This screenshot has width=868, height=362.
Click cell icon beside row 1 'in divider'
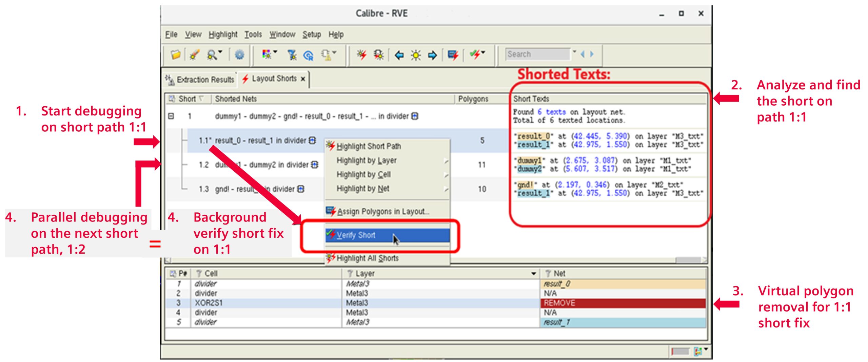point(415,116)
